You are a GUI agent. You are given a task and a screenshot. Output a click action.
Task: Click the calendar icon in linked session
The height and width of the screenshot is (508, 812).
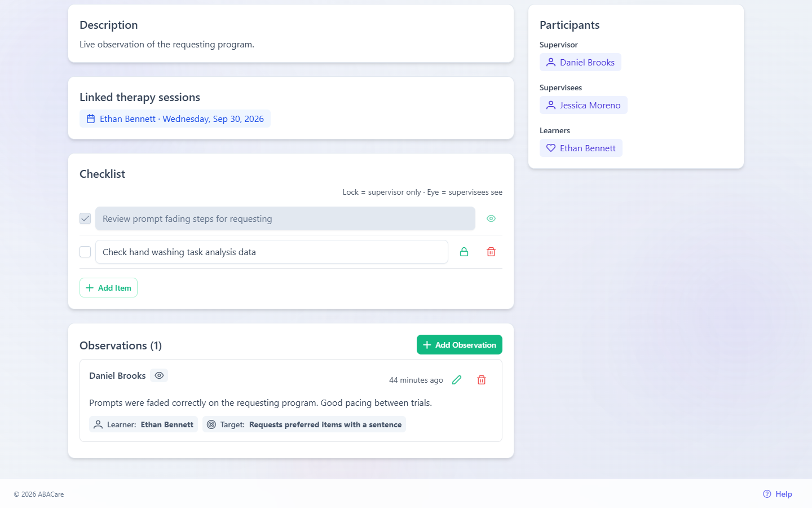coord(91,119)
